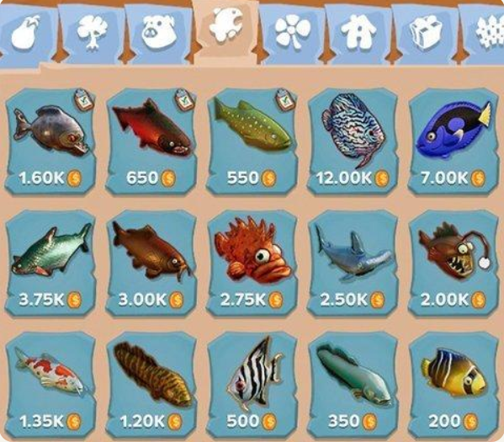Screen dimensions: 504x442
Task: Open the animals tab with pig icon
Action: point(159,32)
